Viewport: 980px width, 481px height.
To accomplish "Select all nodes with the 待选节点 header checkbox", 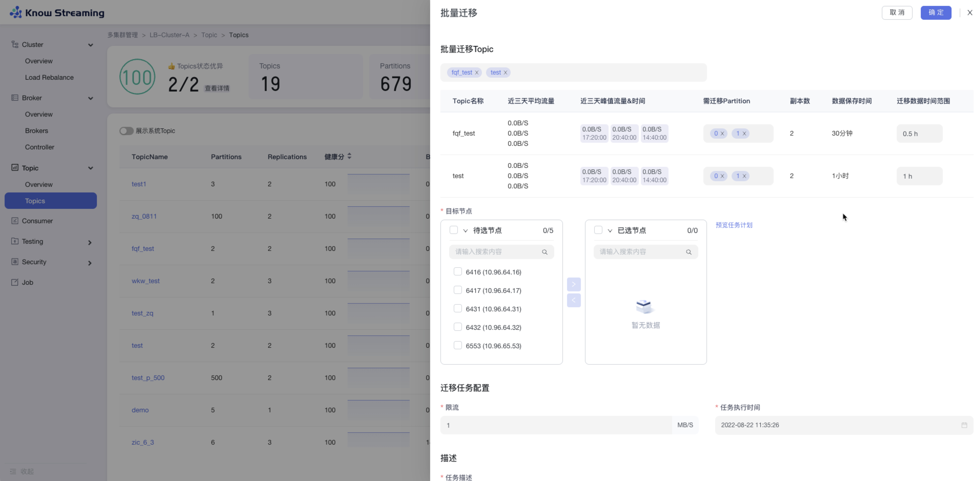I will [453, 230].
